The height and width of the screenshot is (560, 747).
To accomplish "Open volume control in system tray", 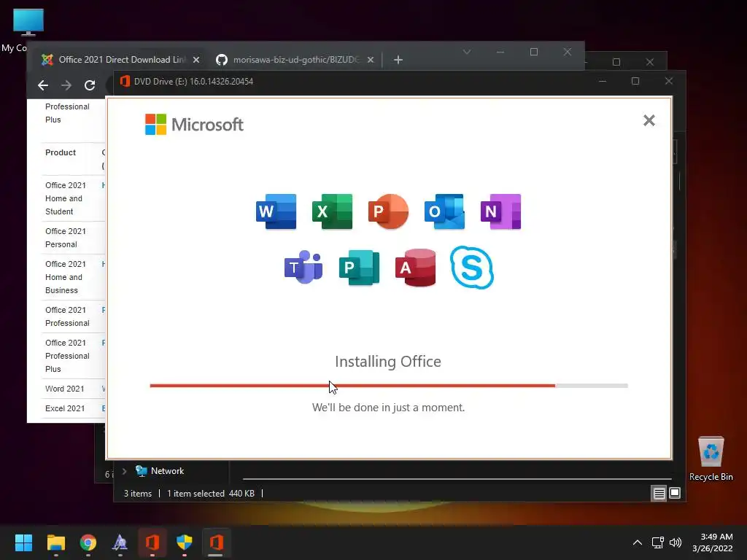I will [676, 542].
